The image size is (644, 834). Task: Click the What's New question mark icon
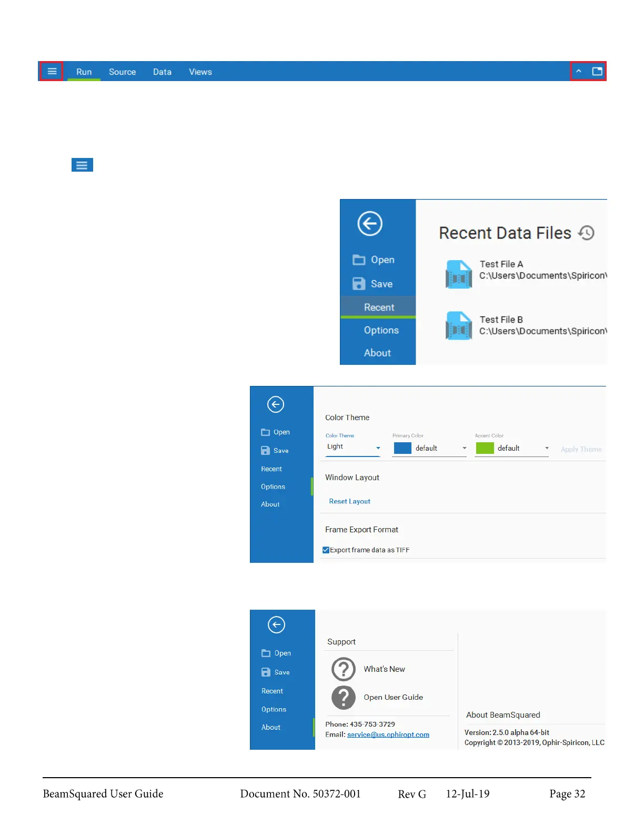344,669
